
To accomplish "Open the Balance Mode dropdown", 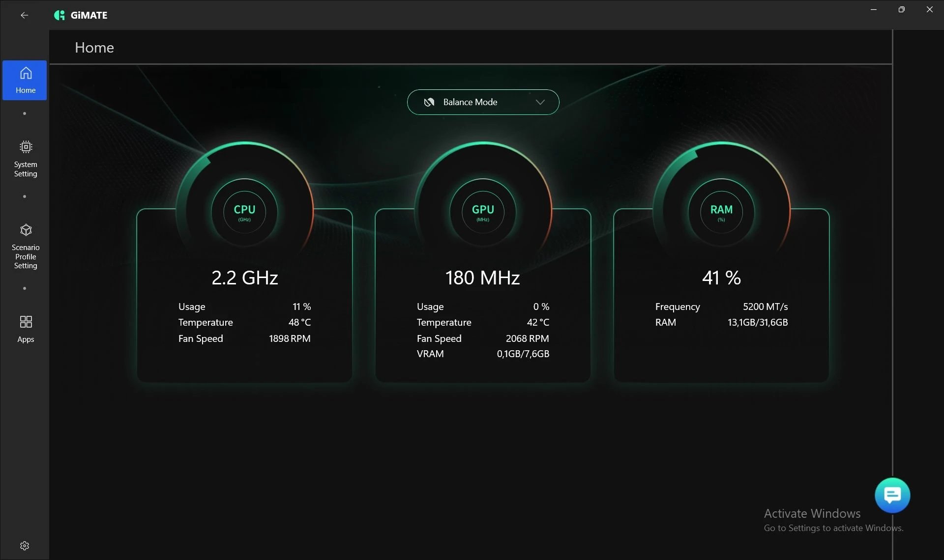I will [482, 102].
